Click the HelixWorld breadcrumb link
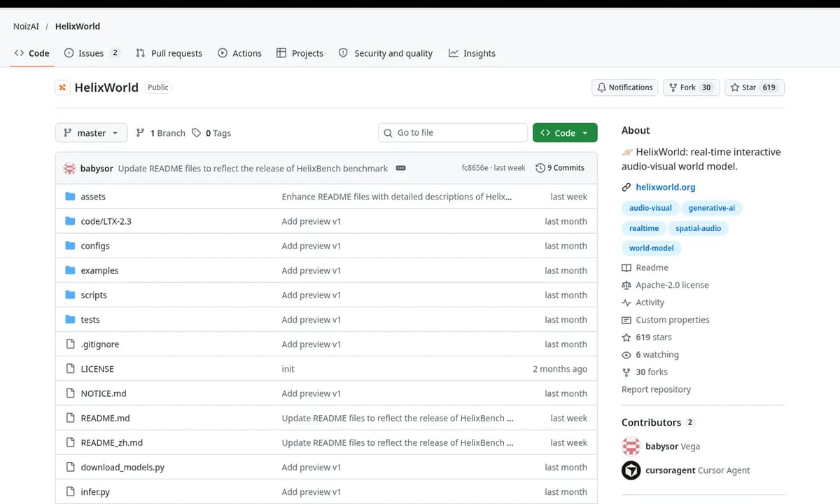 point(78,26)
